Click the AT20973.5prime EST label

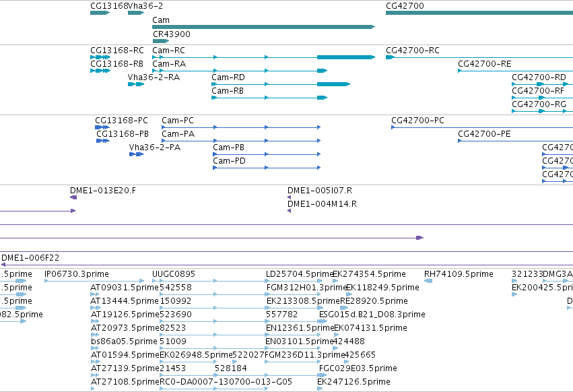(125, 328)
